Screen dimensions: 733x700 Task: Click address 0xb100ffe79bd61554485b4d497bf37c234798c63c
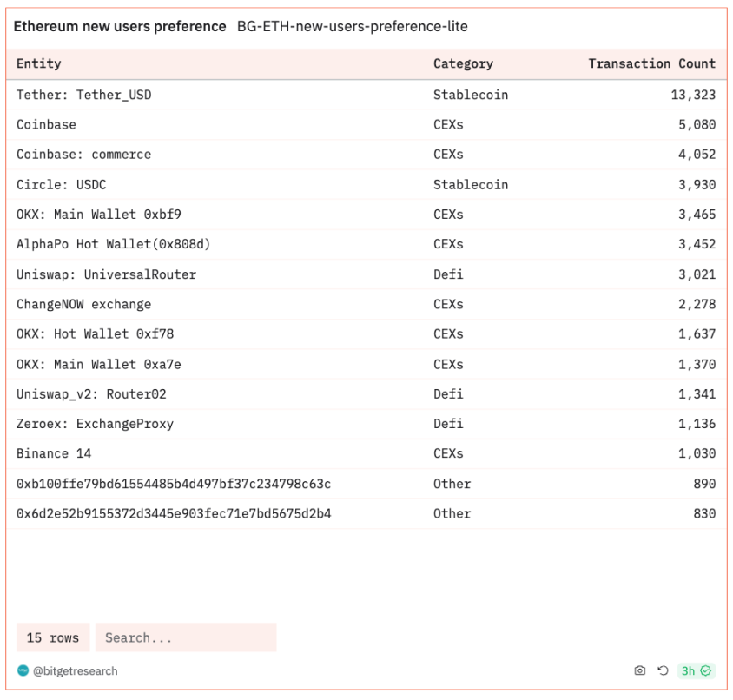(x=174, y=484)
